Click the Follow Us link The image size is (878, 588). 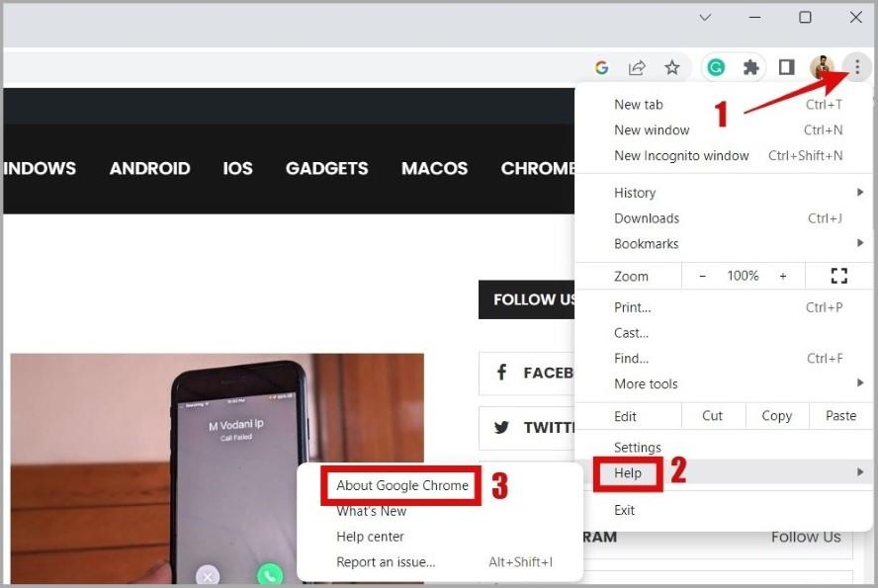click(x=806, y=537)
